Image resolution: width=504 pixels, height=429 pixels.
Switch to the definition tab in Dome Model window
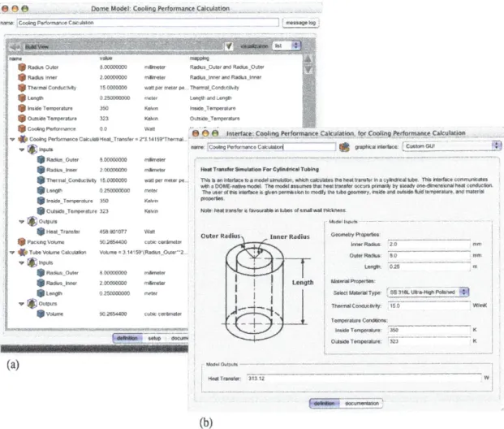[127, 338]
